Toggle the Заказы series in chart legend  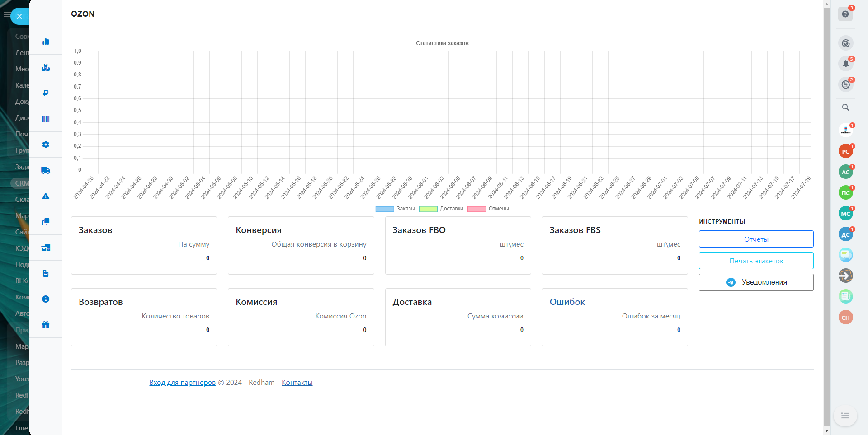pos(395,209)
